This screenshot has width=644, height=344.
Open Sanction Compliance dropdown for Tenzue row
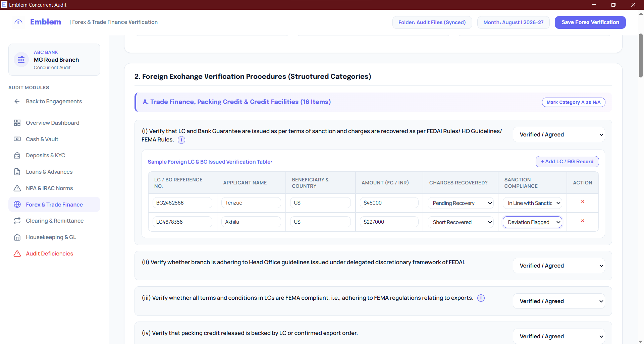532,203
